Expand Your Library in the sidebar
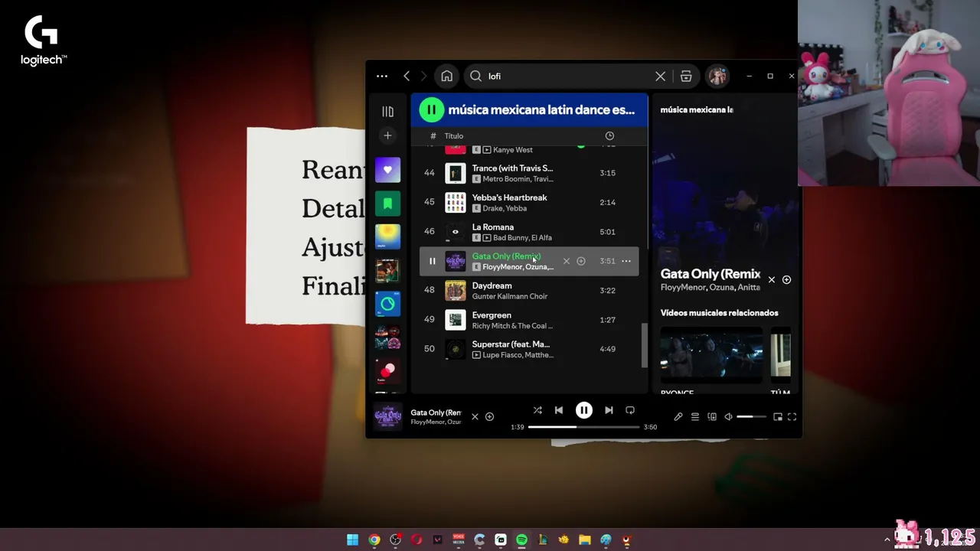980x551 pixels. (387, 112)
